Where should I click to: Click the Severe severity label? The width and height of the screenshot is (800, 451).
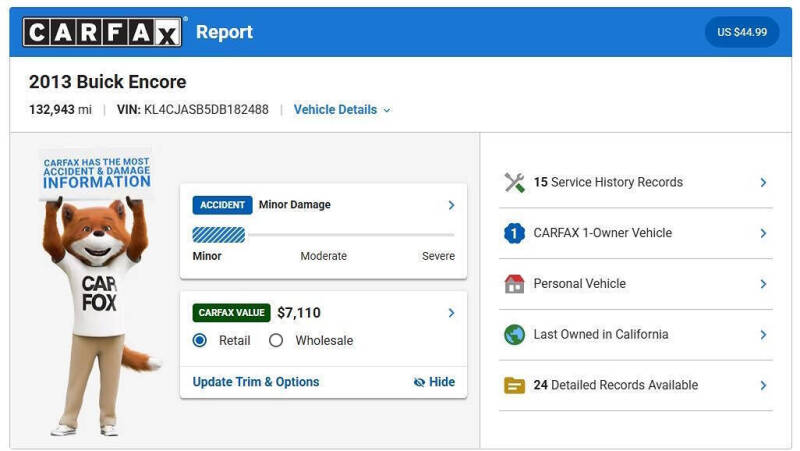(x=438, y=256)
